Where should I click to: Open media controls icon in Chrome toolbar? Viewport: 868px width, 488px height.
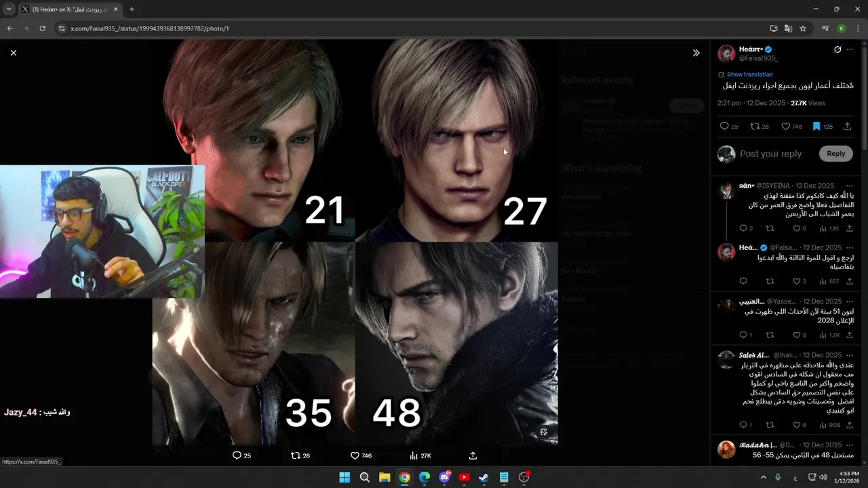pyautogui.click(x=825, y=28)
